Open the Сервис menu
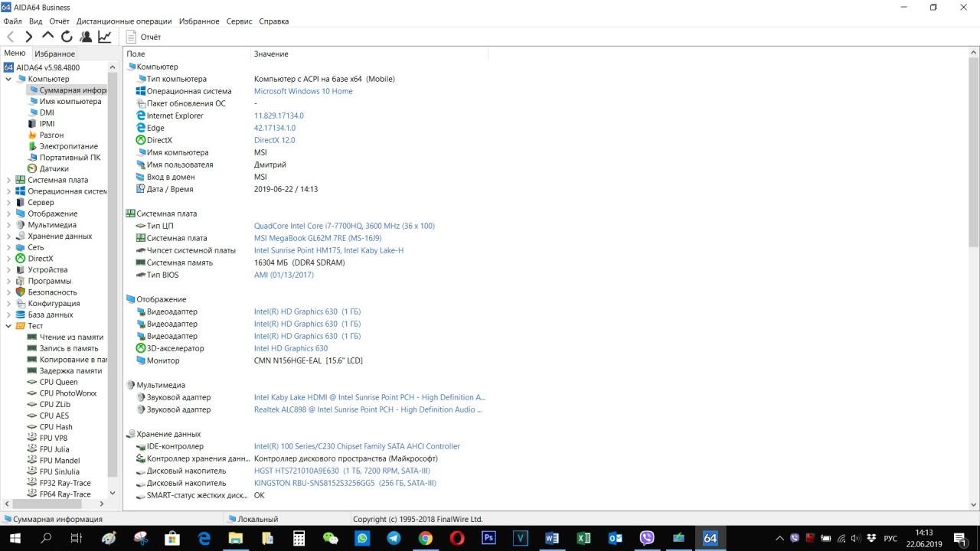Viewport: 980px width, 551px height. tap(239, 21)
